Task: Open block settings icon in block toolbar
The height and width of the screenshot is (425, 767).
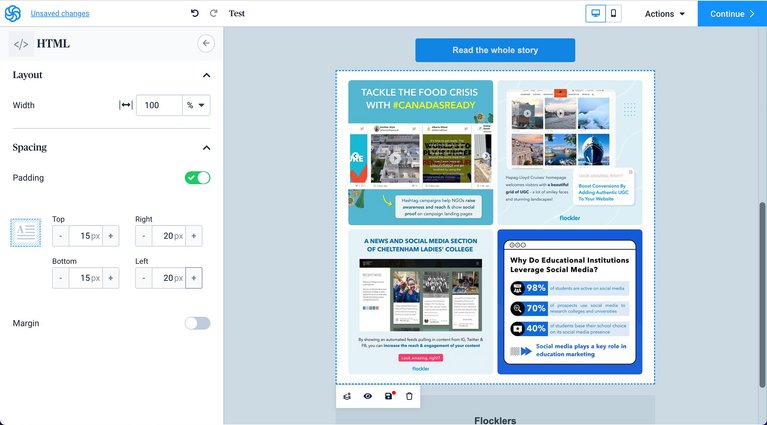Action: point(347,396)
